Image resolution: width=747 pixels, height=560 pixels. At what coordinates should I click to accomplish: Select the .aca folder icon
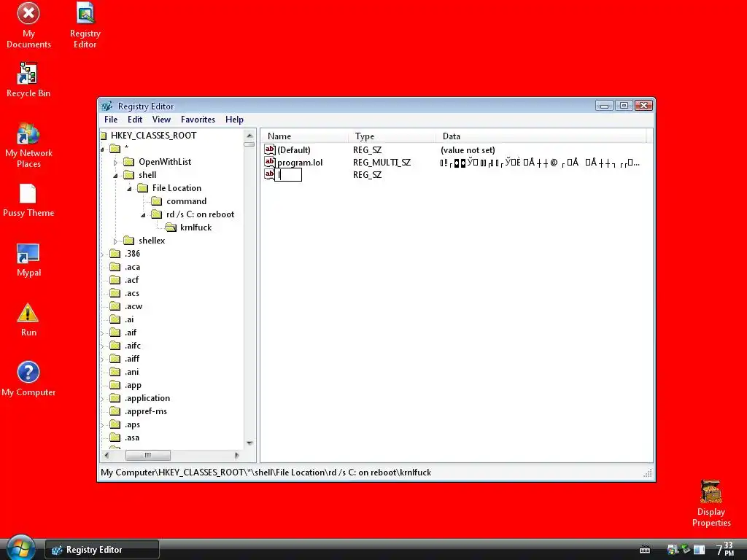(x=115, y=267)
